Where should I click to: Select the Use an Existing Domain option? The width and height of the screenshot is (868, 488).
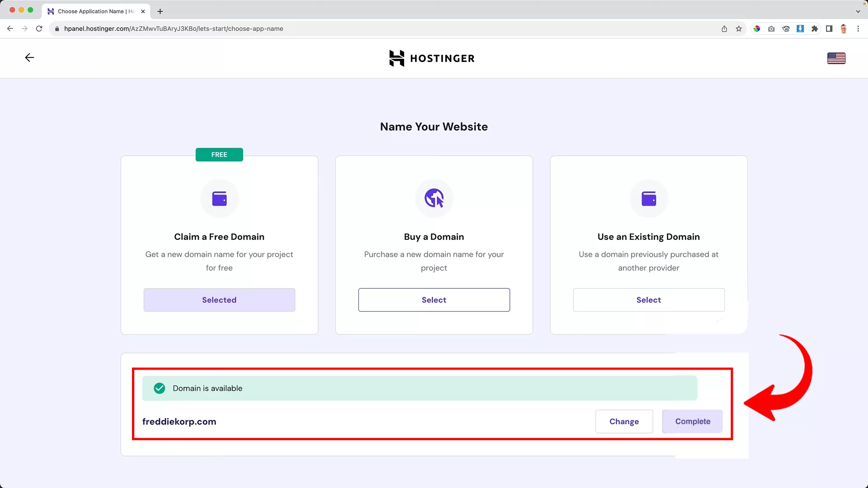pos(648,300)
